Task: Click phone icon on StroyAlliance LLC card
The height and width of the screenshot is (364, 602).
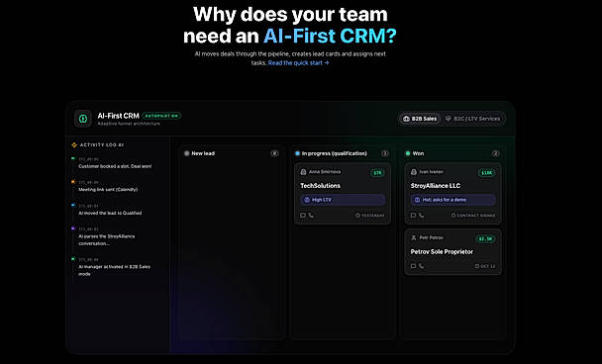Action: (421, 216)
